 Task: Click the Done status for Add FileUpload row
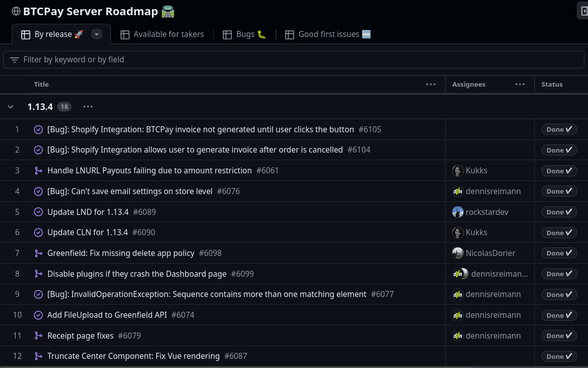pyautogui.click(x=559, y=315)
